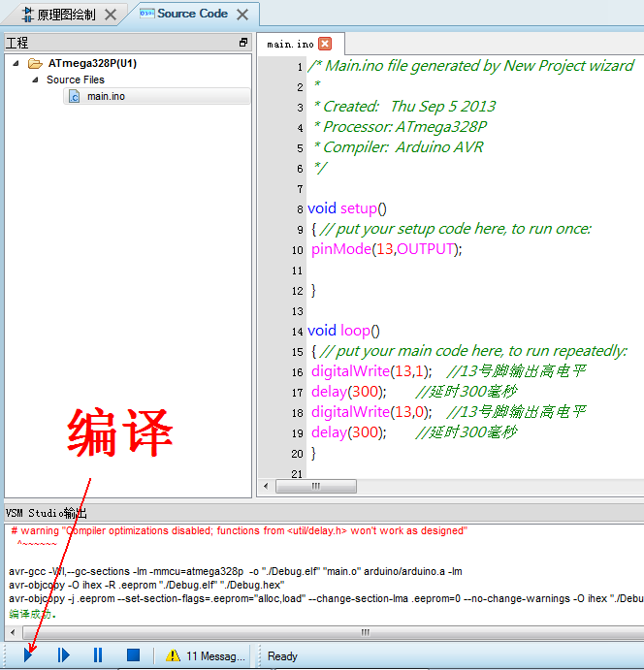
Task: Click the Processor: ATmega328P comment line
Action: tap(400, 127)
